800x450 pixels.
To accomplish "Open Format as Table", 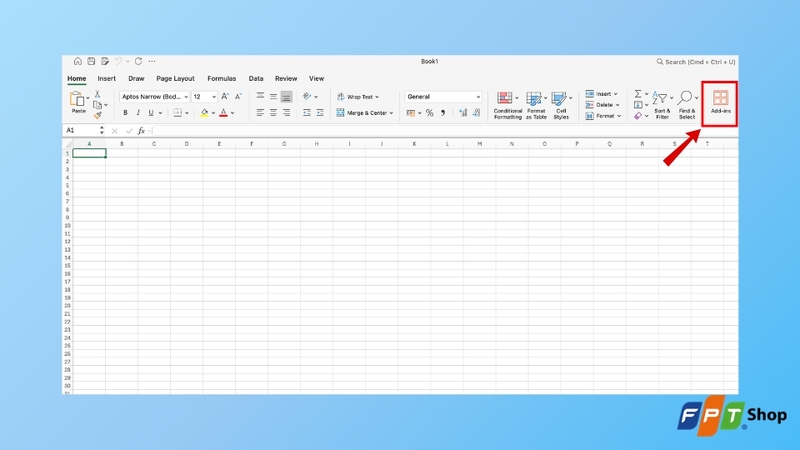I will click(536, 106).
